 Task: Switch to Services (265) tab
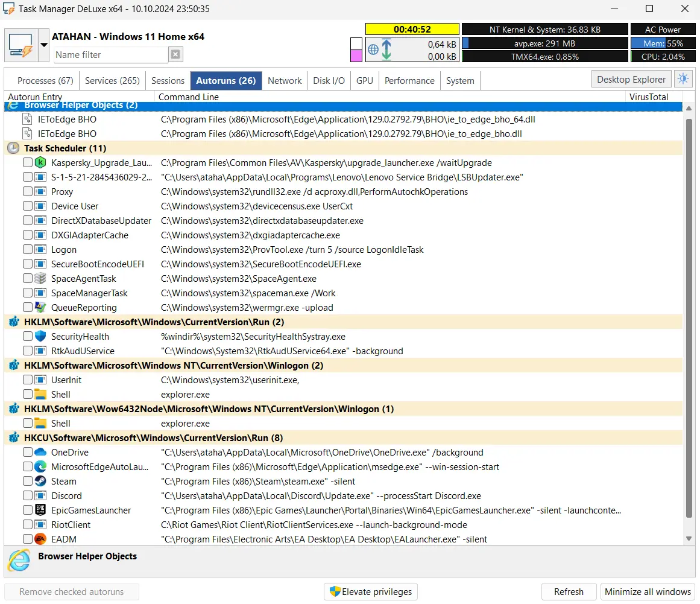click(x=112, y=81)
